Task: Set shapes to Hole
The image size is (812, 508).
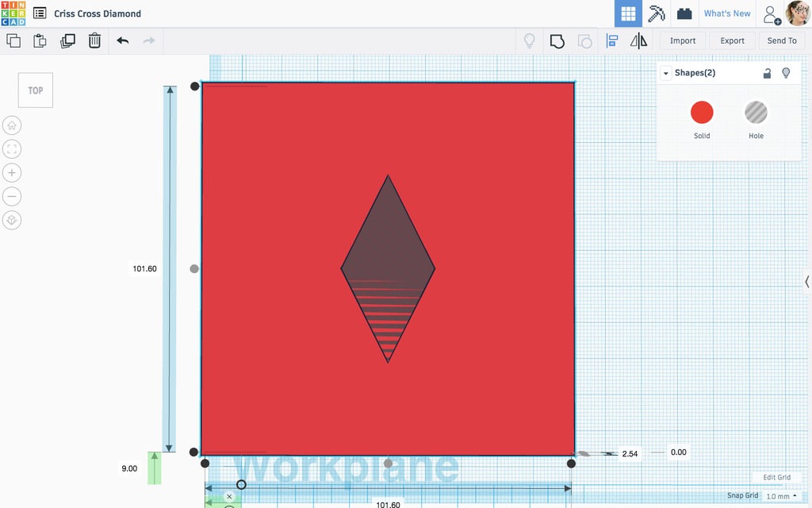Action: 756,113
